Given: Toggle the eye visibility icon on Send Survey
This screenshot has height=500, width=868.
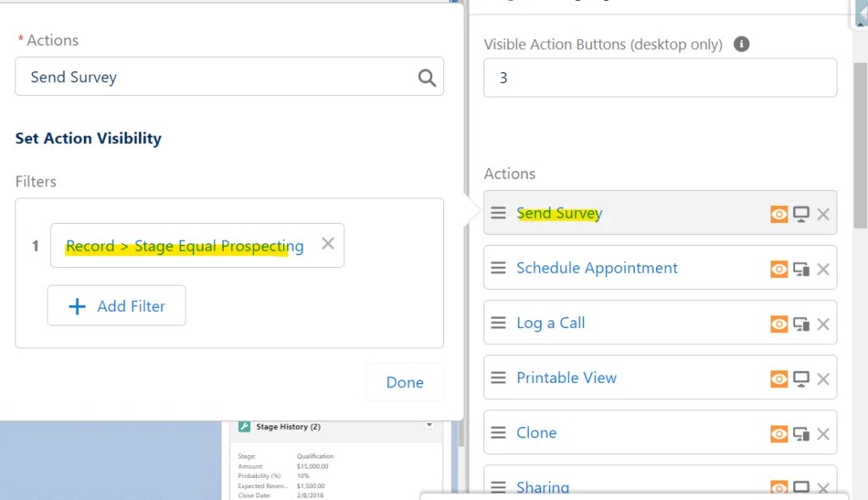Looking at the screenshot, I should pos(778,213).
